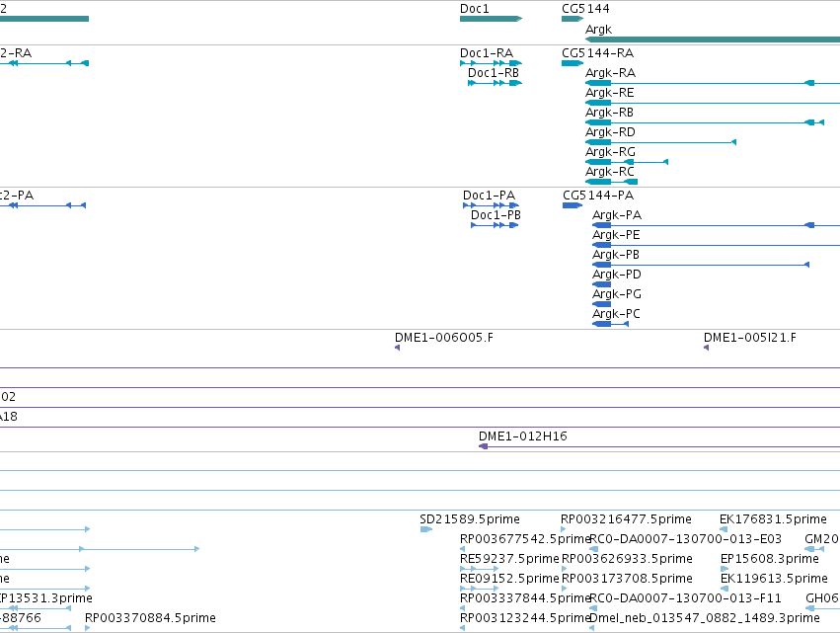Select the Argk-PA protein label
Image resolution: width=840 pixels, height=633 pixels.
(x=617, y=215)
